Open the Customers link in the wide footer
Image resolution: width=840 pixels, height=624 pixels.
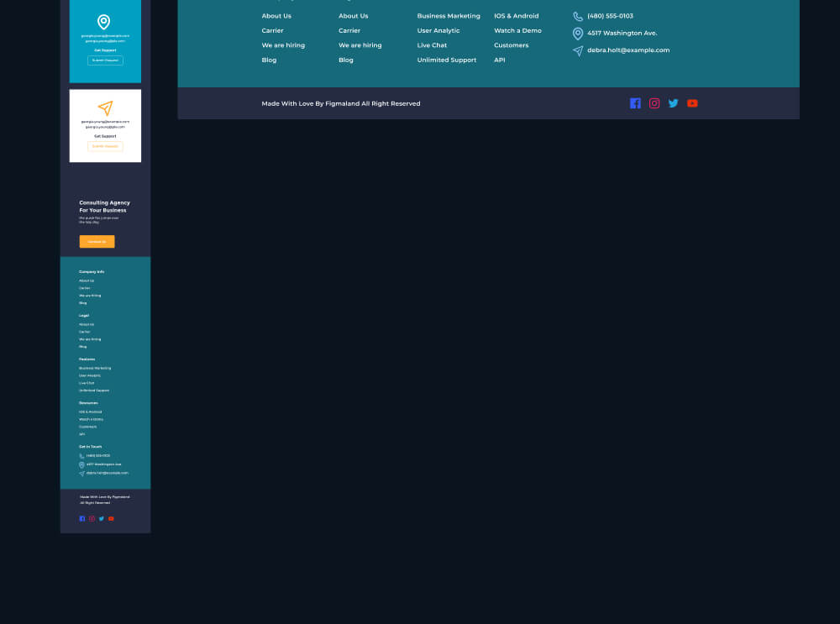(511, 45)
